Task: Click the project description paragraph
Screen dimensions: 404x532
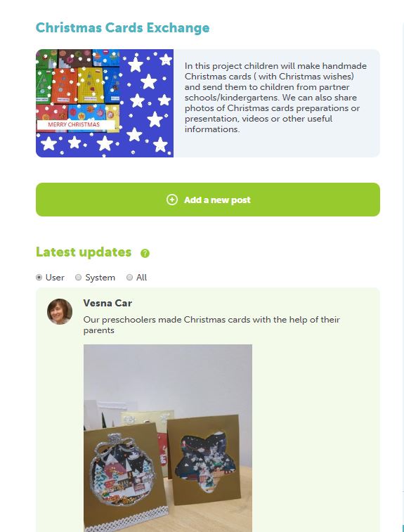Action: 275,98
